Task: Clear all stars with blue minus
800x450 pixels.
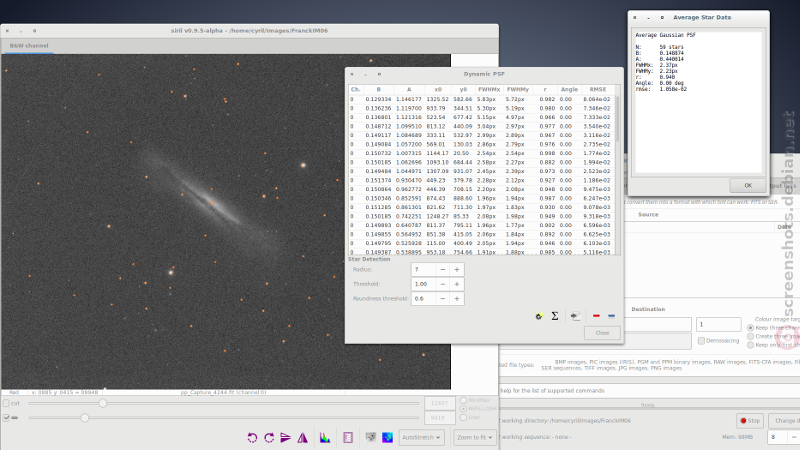Action: tap(611, 316)
